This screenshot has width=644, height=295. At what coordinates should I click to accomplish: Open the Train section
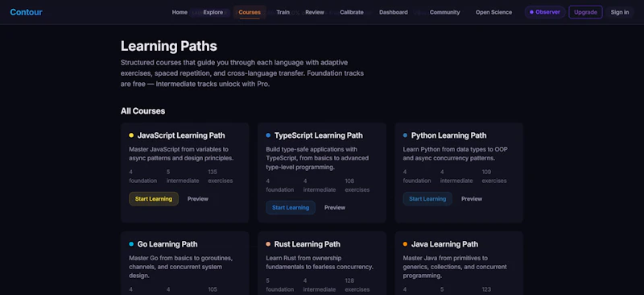(x=283, y=12)
